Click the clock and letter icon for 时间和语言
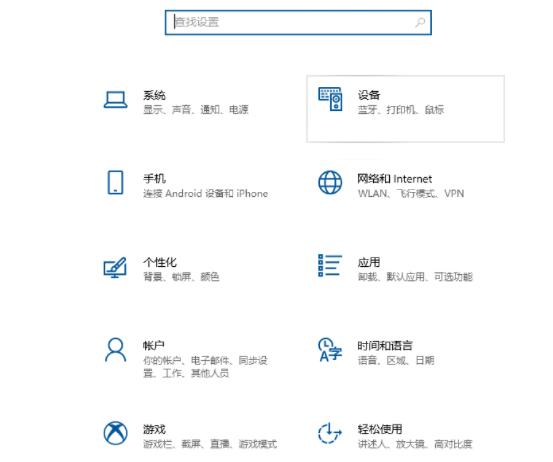Viewport: 553px width, 462px height. pyautogui.click(x=330, y=350)
